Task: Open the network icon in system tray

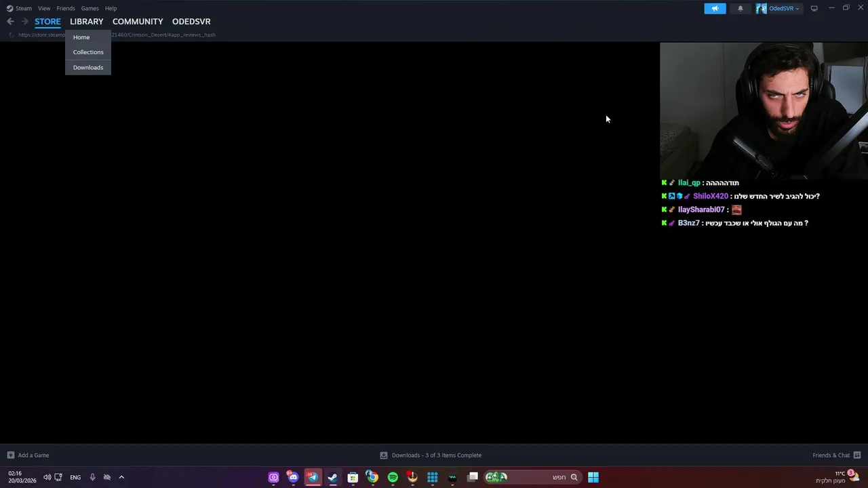Action: (x=58, y=477)
